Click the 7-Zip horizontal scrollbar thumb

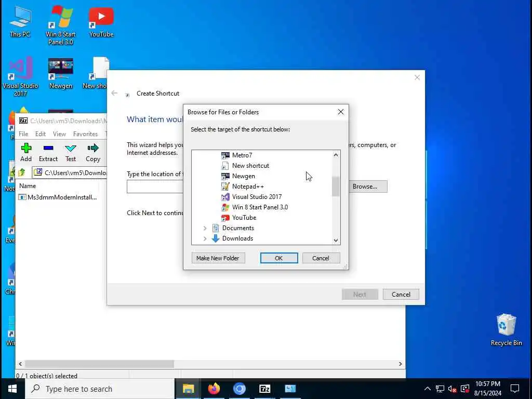99,364
